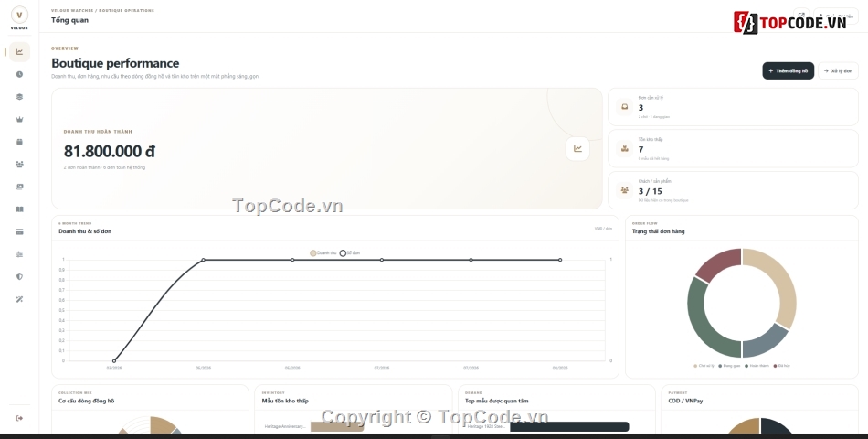Click the Boutique performance heading
Image resolution: width=868 pixels, height=439 pixels.
[115, 63]
